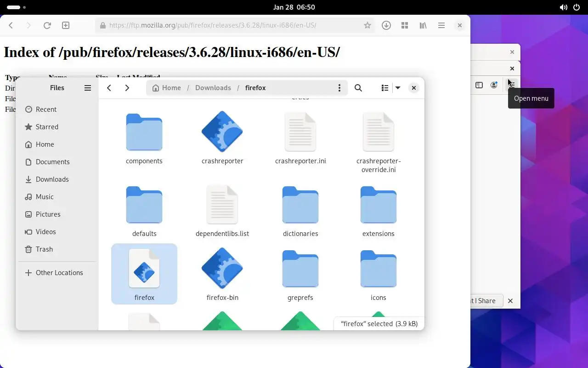The height and width of the screenshot is (368, 588).
Task: Open Home in Files sidebar
Action: point(57,144)
